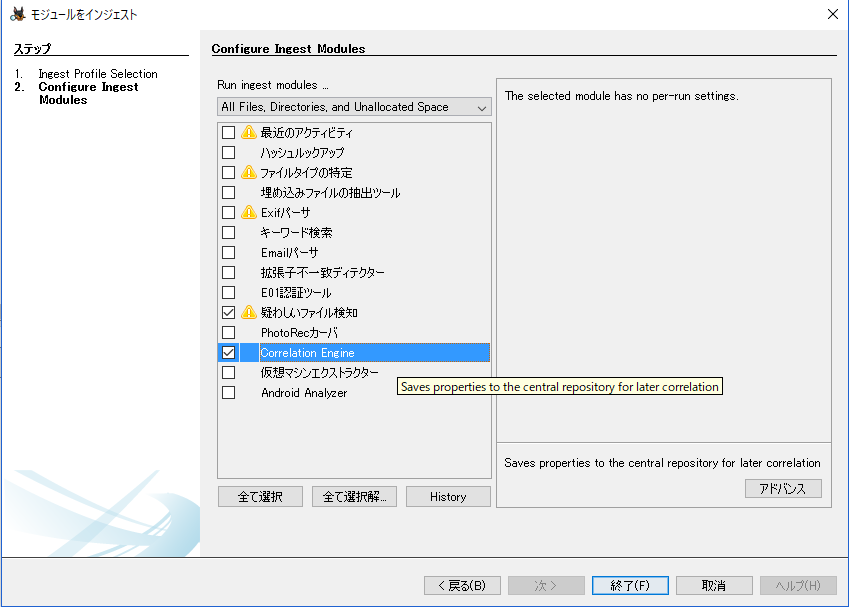Screen dimensions: 849x607
Task: Check the Emailパーサ module checkbox
Action: [x=228, y=253]
